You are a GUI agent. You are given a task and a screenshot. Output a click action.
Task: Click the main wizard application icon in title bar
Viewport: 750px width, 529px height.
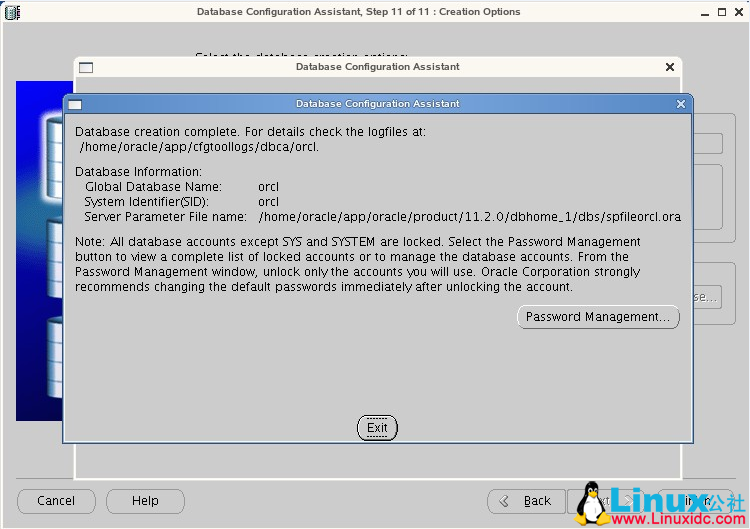[12, 12]
